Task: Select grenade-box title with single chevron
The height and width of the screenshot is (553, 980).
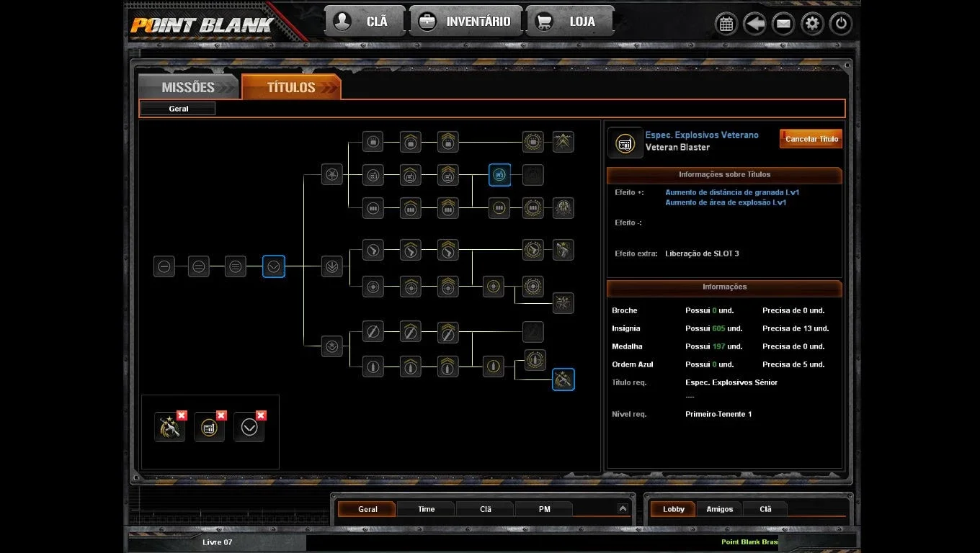Action: coord(411,142)
